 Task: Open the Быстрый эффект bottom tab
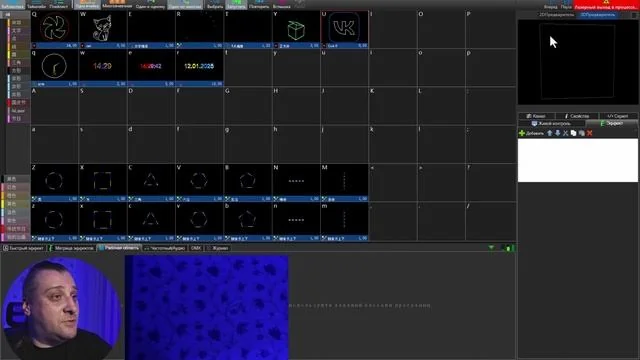[24, 248]
